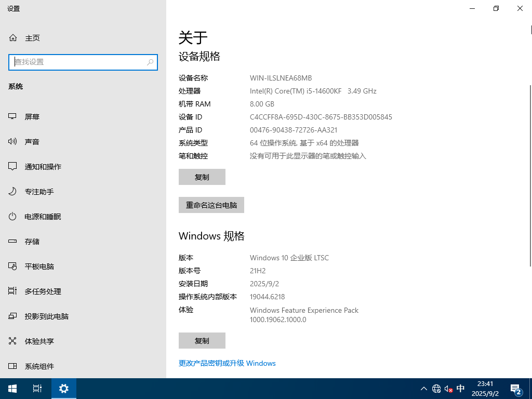Image resolution: width=532 pixels, height=399 pixels.
Task: Go to Projecting to this PC (投影到此电脑)
Action: pyautogui.click(x=46, y=316)
